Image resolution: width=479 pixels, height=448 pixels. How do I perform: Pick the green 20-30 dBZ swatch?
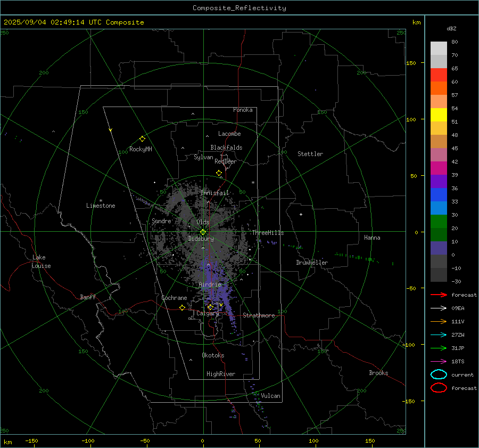click(x=439, y=222)
